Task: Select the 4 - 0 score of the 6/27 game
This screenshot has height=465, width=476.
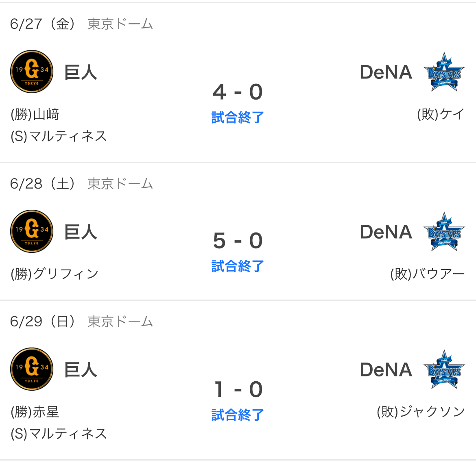Action: click(x=238, y=91)
